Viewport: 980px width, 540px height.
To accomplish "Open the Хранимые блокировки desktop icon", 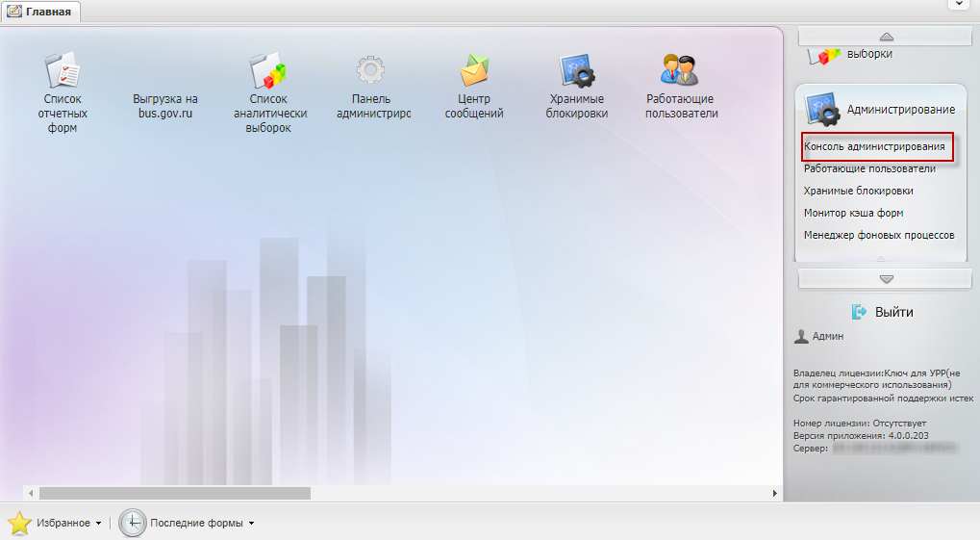I will pos(577,70).
